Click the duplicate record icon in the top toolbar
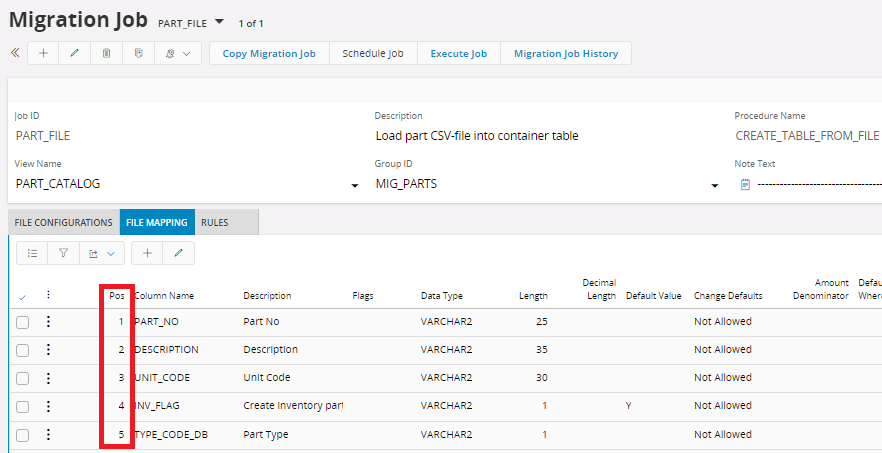The width and height of the screenshot is (882, 453). (138, 53)
